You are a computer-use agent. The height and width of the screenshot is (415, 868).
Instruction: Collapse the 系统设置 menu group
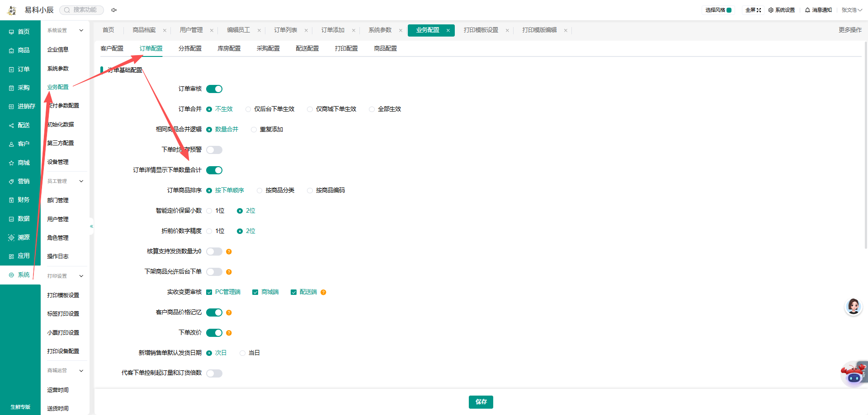coord(81,31)
